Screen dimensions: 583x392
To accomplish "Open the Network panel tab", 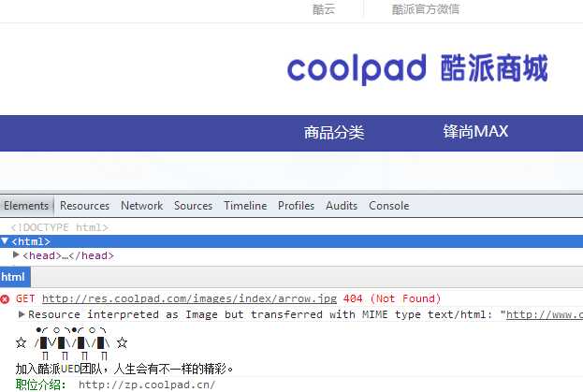I will point(141,206).
